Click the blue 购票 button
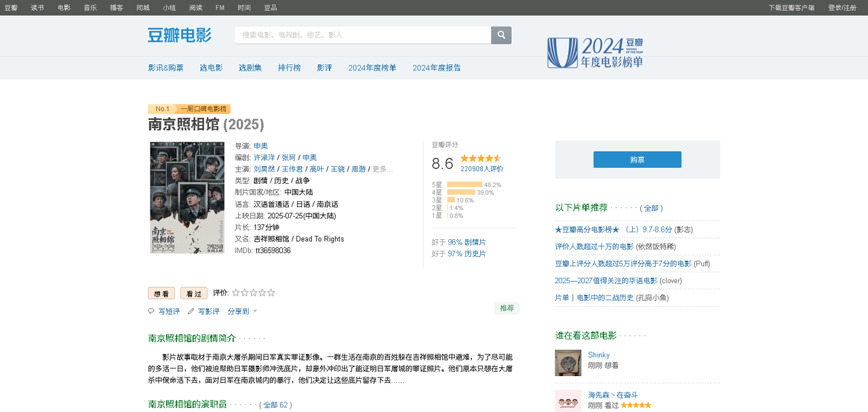Screen dimensions: 868x412 tap(637, 159)
